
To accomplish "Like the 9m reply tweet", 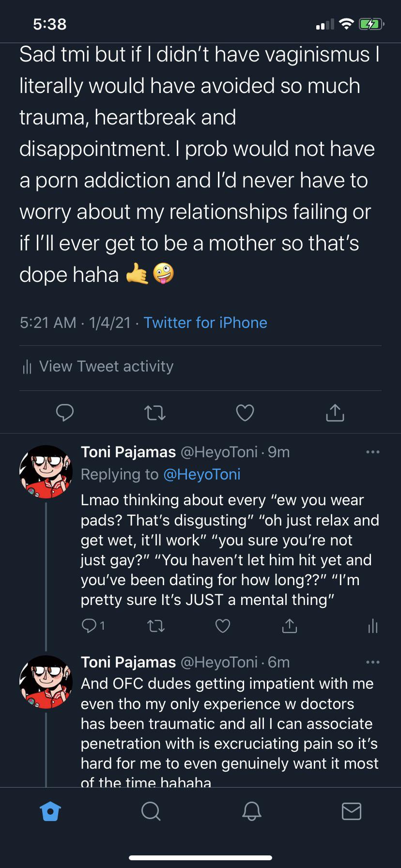I will pyautogui.click(x=222, y=626).
